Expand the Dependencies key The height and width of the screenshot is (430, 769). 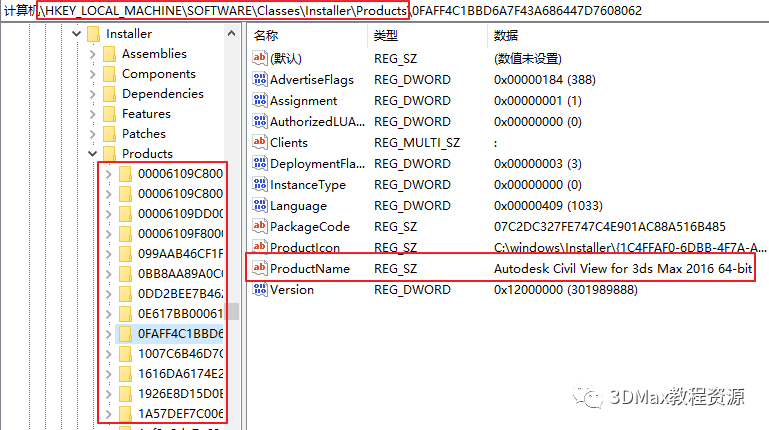pos(93,94)
